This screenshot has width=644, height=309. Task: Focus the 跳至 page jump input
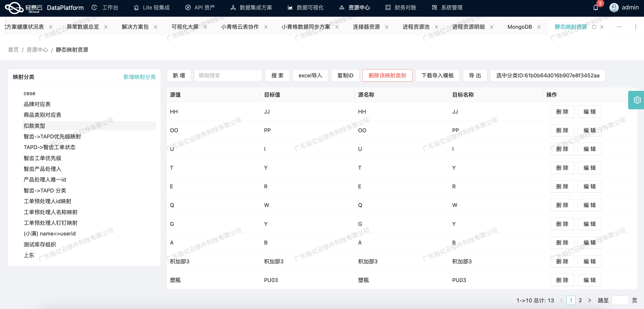click(x=620, y=300)
